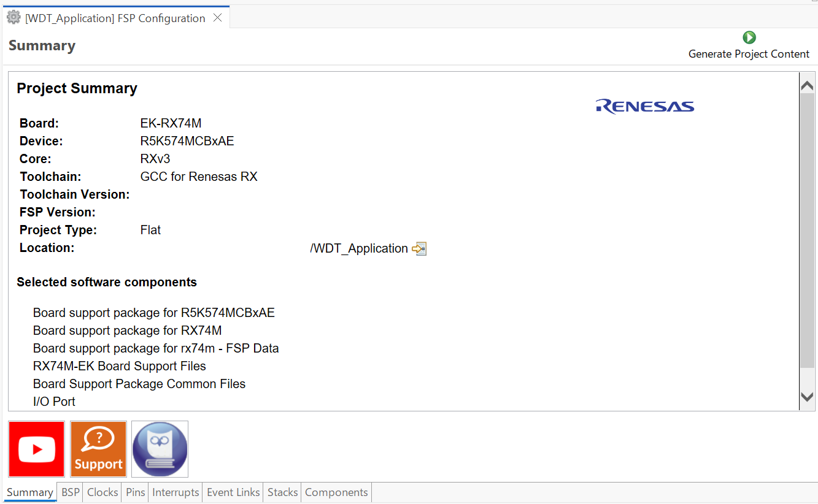Click the device value R5K574MCBxAE
Image resolution: width=818 pixels, height=504 pixels.
[187, 141]
